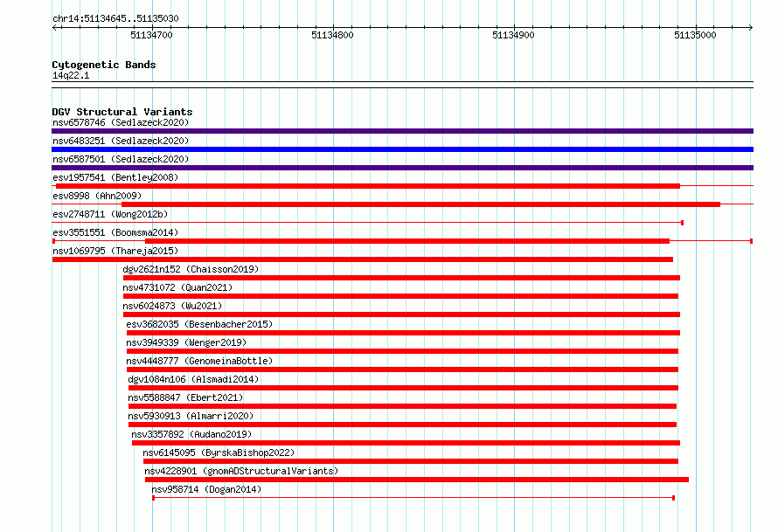
Task: Click the 51134800 ruler tick label
Action: (x=332, y=35)
